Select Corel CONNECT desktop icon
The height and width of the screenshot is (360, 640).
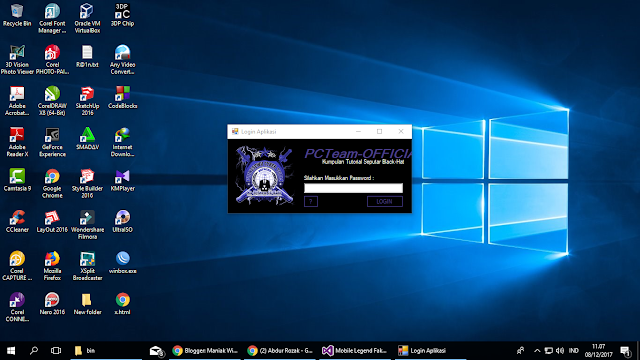[x=17, y=307]
